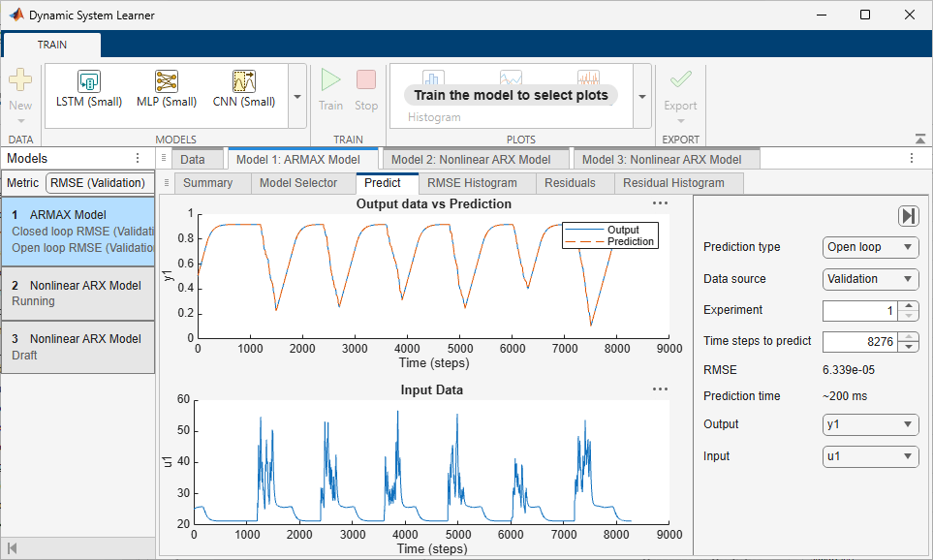The height and width of the screenshot is (560, 933).
Task: Select model 3 Nonlinear ARX Model Draft
Action: [78, 347]
